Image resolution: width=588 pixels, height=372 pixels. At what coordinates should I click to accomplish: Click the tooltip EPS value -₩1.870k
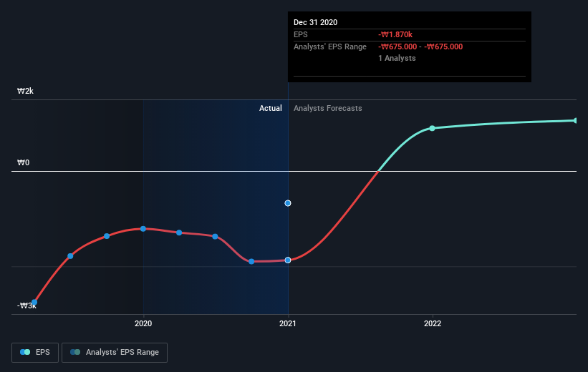(x=395, y=34)
